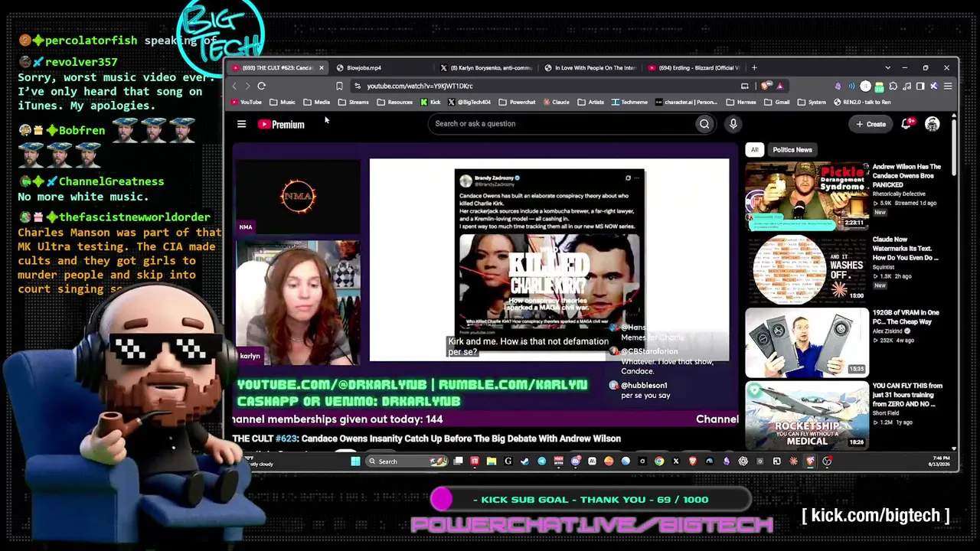The height and width of the screenshot is (551, 980).
Task: Open the Brave Rewards triangle icon
Action: (779, 86)
